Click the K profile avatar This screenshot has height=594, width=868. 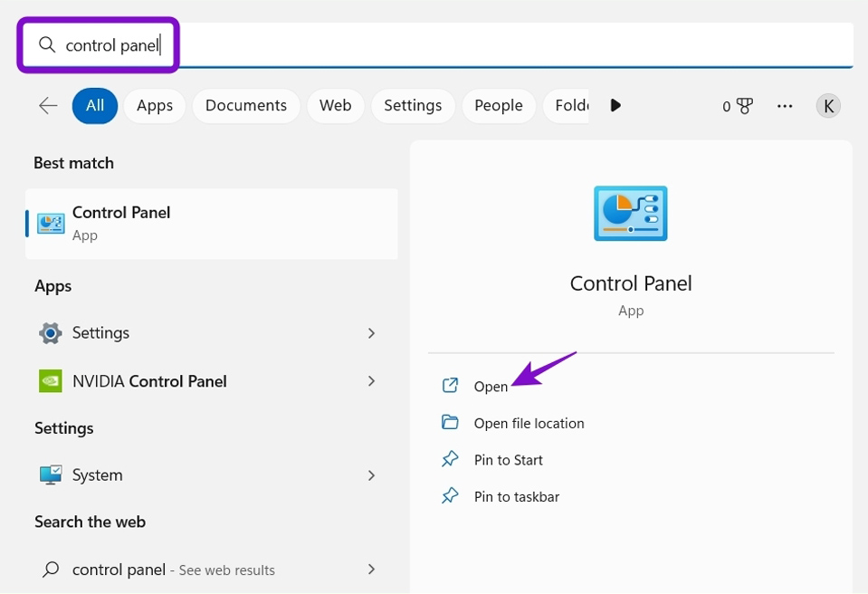[828, 106]
